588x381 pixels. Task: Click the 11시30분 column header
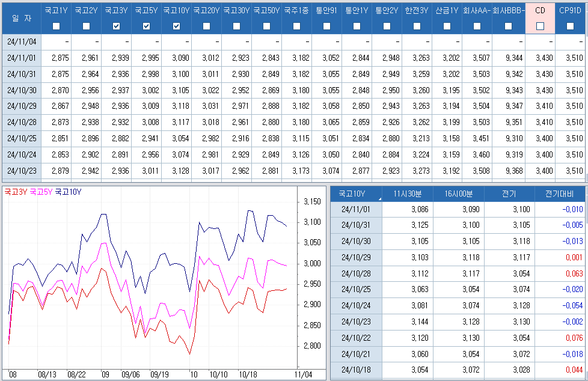(407, 194)
